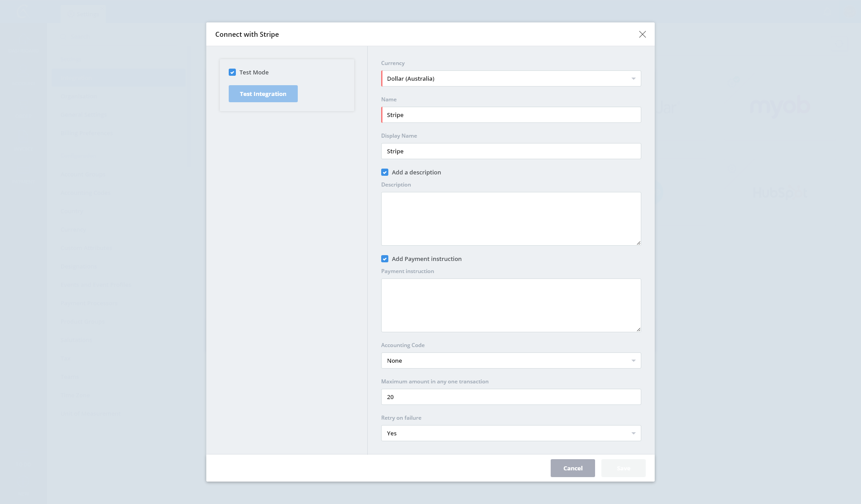This screenshot has width=861, height=504.
Task: Click inside the Payment instruction text area
Action: pos(511,305)
